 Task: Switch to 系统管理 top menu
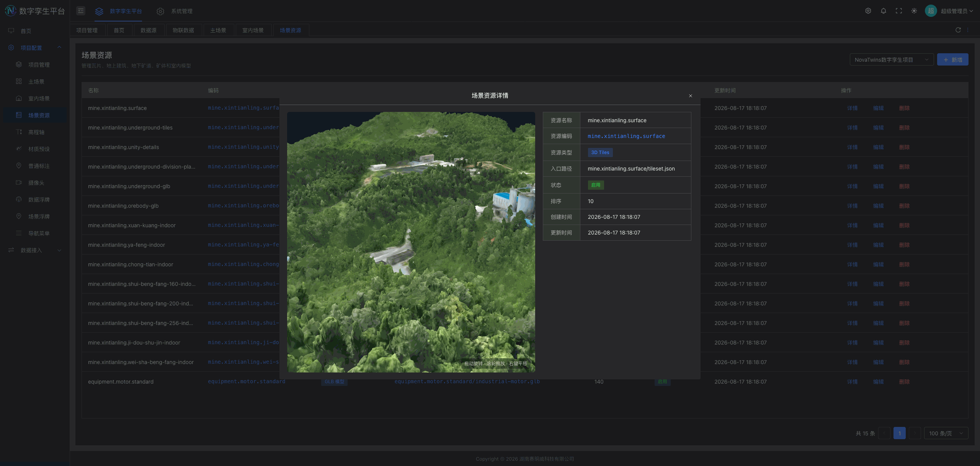tap(175, 11)
